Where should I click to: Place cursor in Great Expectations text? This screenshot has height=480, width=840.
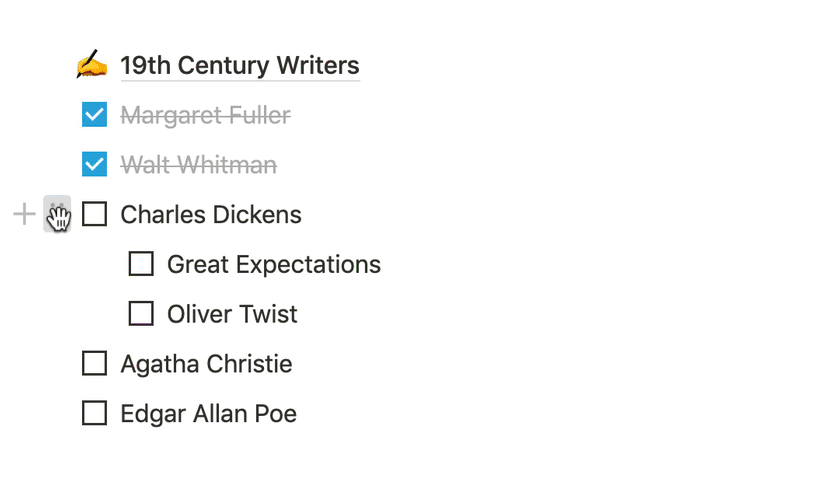pyautogui.click(x=273, y=264)
